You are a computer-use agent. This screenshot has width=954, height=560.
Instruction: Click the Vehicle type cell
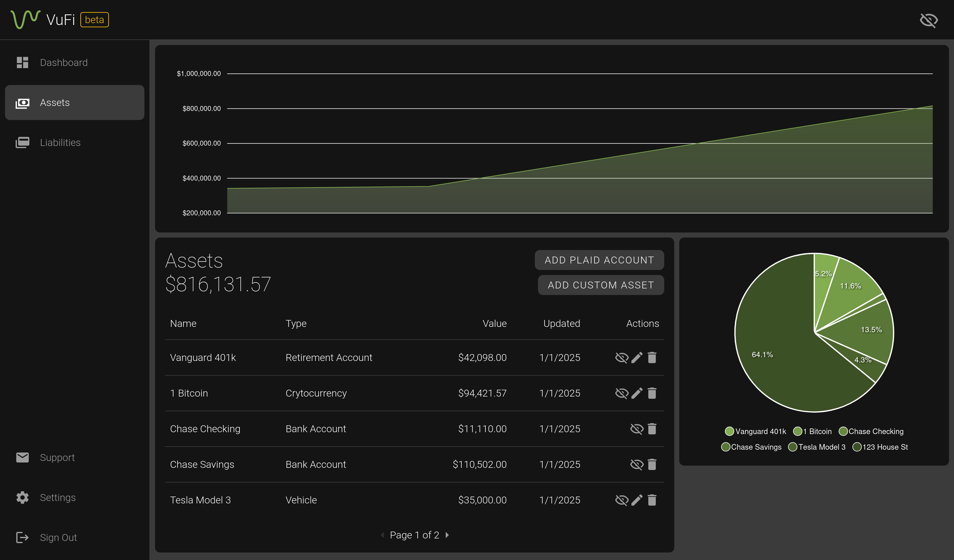(x=301, y=500)
